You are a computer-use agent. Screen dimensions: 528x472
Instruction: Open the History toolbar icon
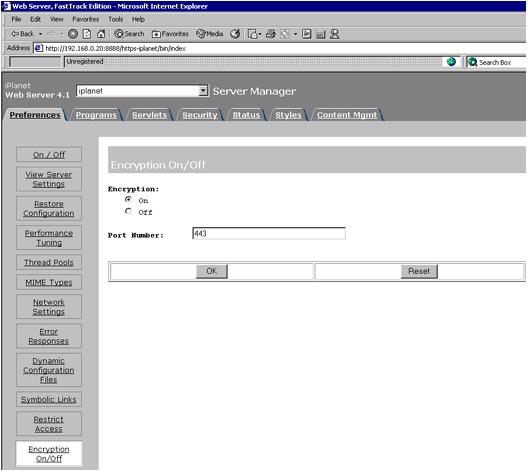235,34
